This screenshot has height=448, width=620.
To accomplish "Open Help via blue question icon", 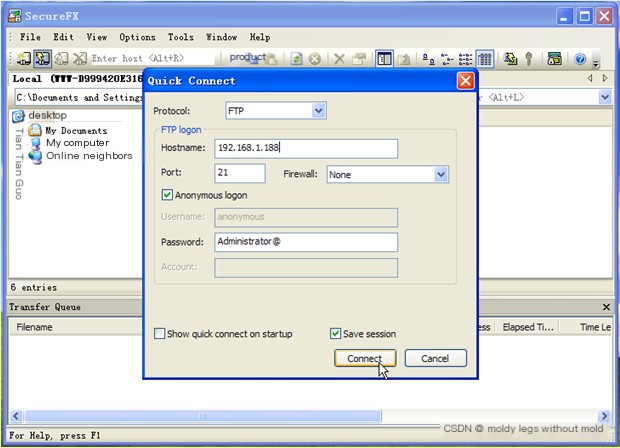I will pyautogui.click(x=580, y=59).
